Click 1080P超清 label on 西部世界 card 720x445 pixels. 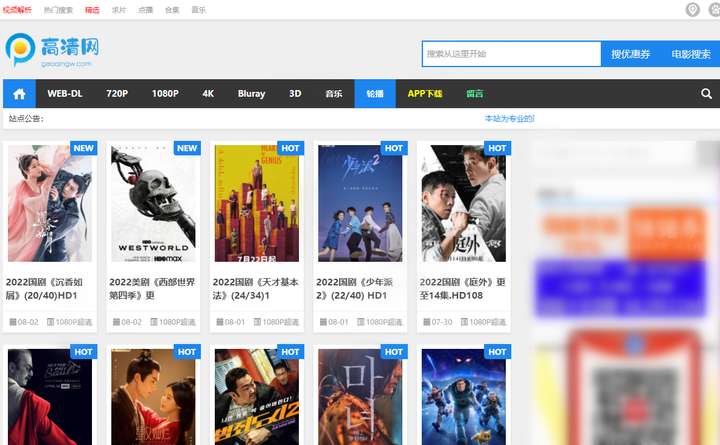pyautogui.click(x=177, y=322)
